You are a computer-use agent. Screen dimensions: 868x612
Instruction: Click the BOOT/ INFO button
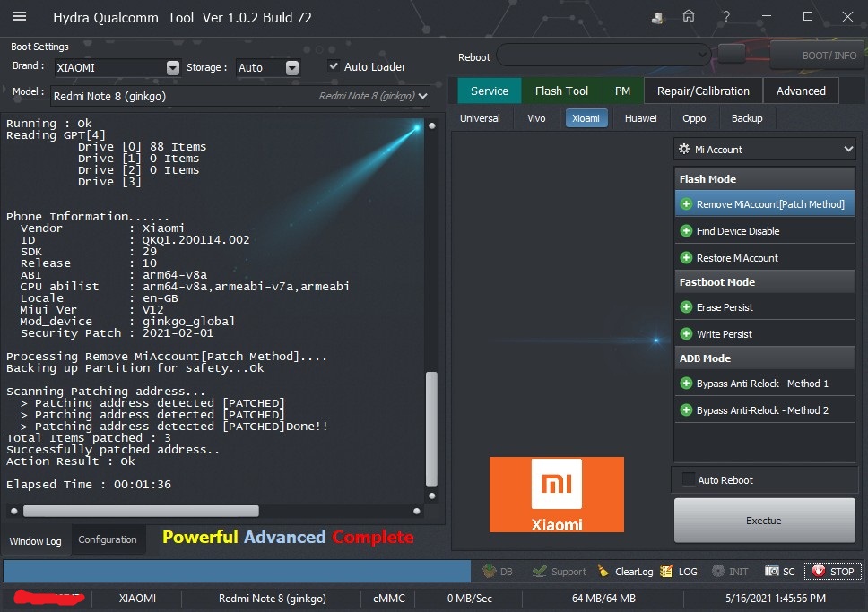(x=817, y=55)
